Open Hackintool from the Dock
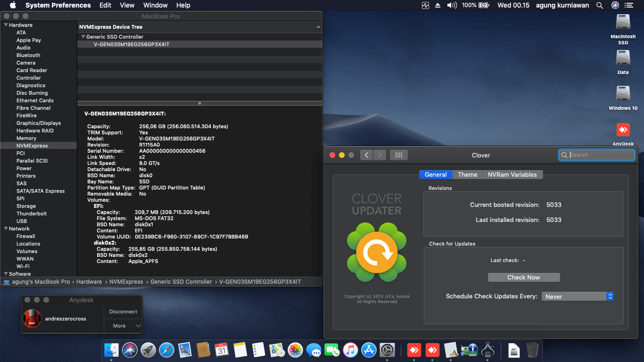The height and width of the screenshot is (362, 644). tap(488, 350)
